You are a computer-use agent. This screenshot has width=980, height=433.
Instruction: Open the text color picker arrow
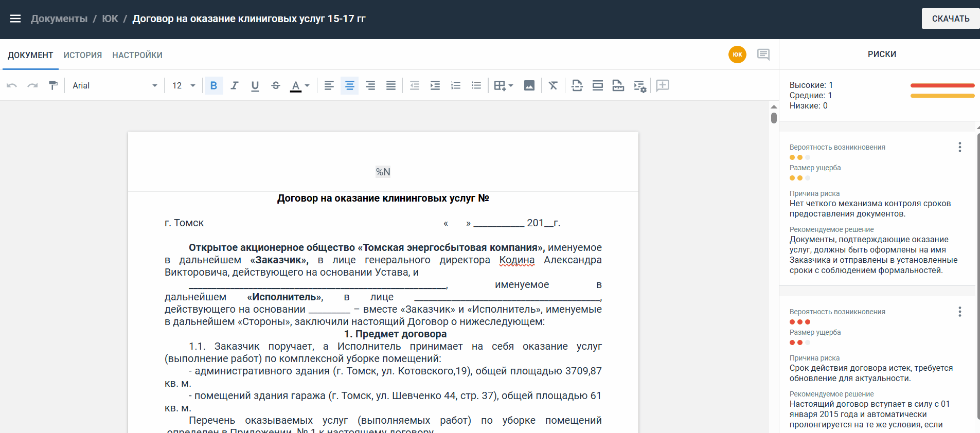pos(307,85)
